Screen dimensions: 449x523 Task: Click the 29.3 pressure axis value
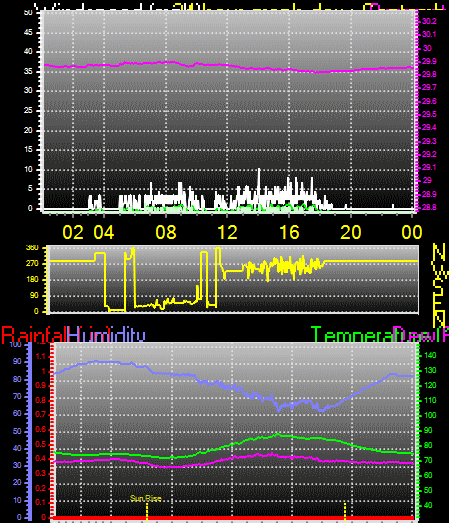click(x=429, y=141)
